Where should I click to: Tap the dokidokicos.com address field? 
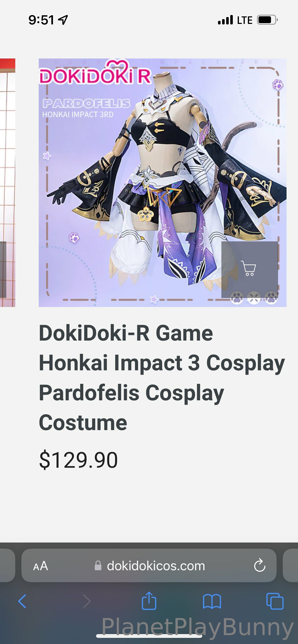[149, 565]
